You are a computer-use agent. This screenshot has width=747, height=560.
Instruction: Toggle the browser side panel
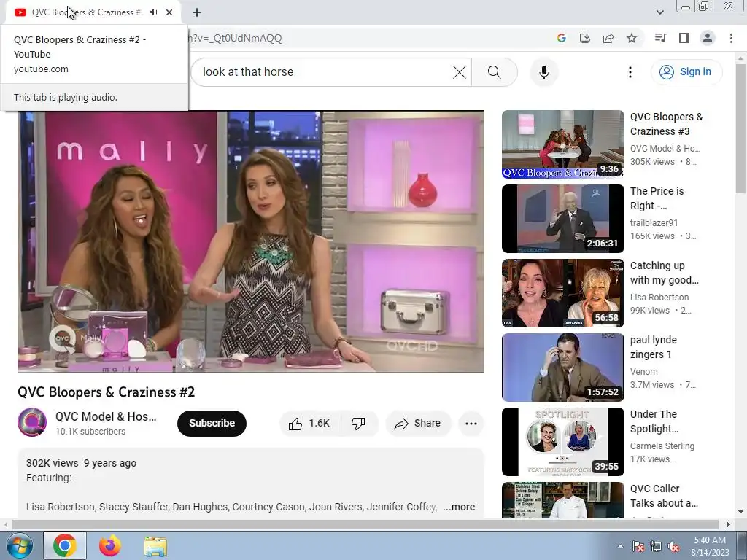pyautogui.click(x=684, y=38)
